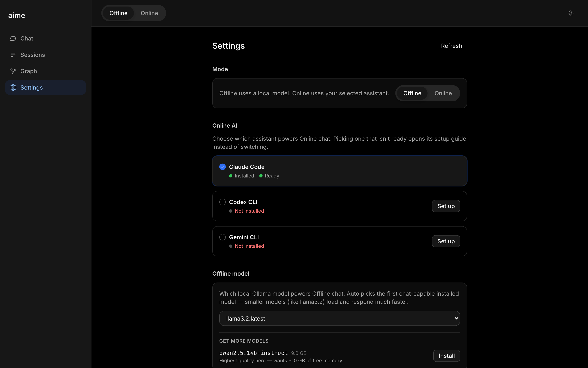Click the Graph nodes icon
Viewport: 588px width, 368px height.
tap(13, 71)
